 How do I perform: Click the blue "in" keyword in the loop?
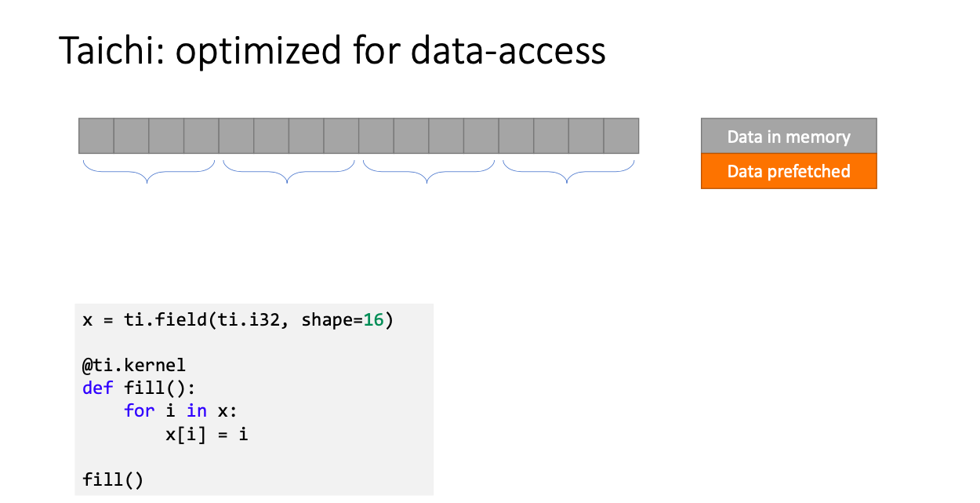(x=197, y=410)
